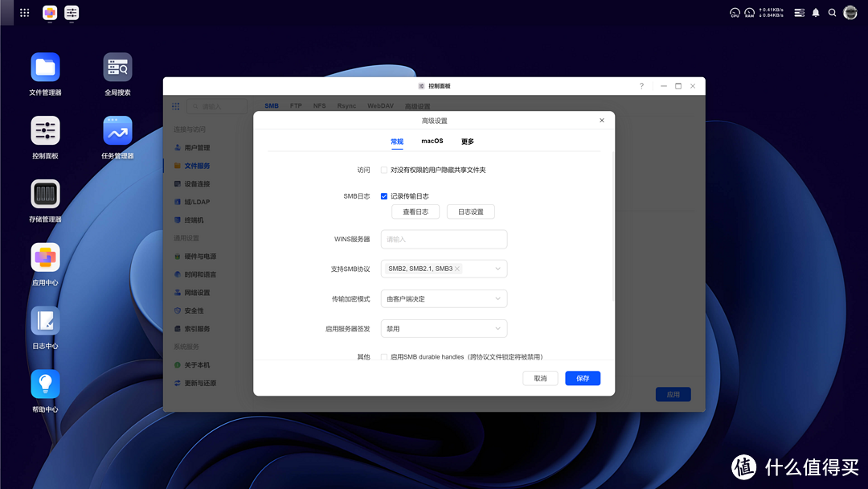Click the 保存 (Save) button
Screen dimensions: 868x489
coord(582,378)
